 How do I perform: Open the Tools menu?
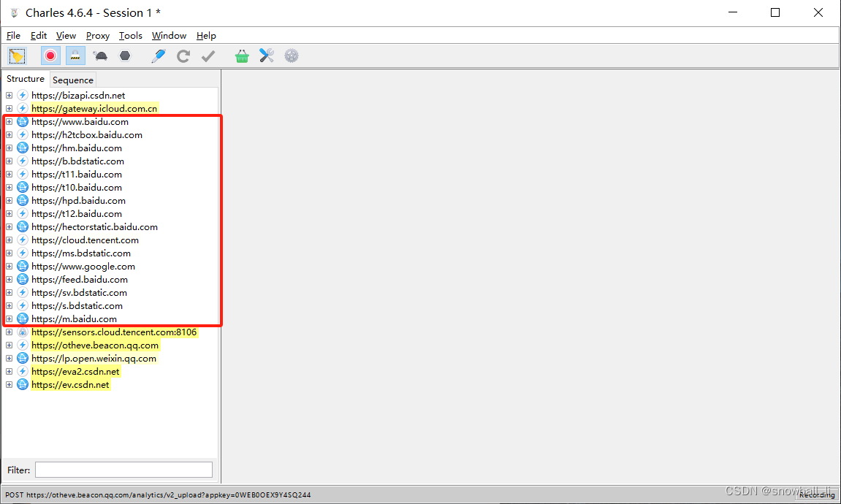pyautogui.click(x=130, y=35)
